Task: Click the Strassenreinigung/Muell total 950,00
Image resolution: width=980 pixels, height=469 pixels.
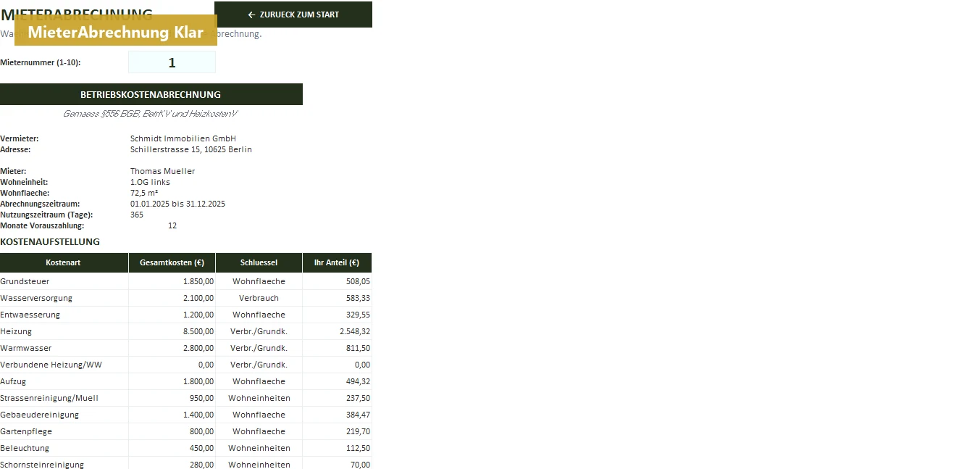Action: [201, 398]
